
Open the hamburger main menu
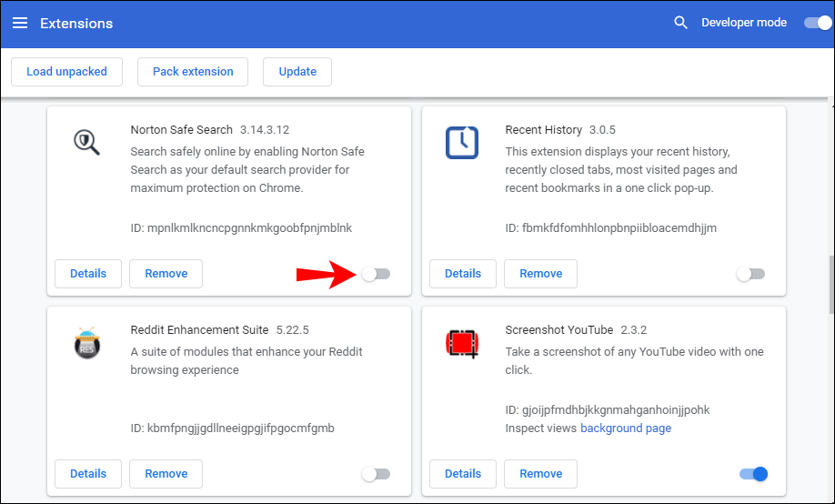point(20,23)
